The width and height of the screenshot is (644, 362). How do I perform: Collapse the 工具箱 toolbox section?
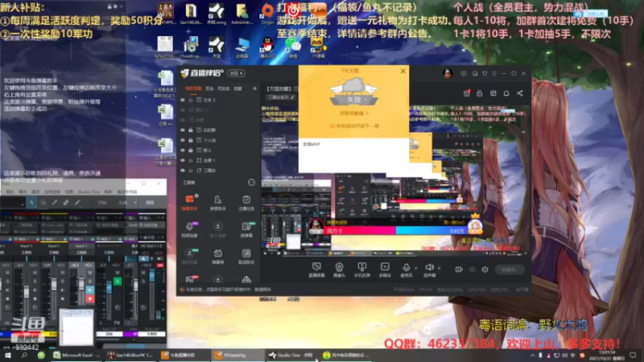(x=251, y=183)
